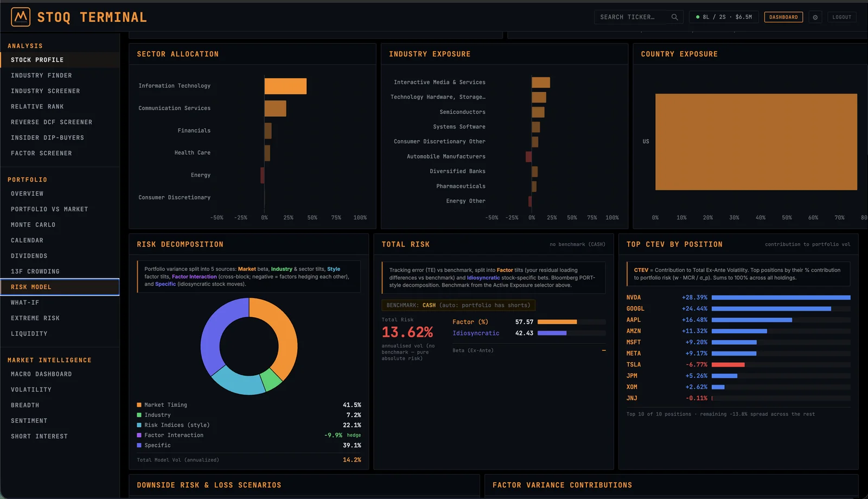Click the 13.62% total risk value
Screen dimensions: 868x499
point(407,332)
